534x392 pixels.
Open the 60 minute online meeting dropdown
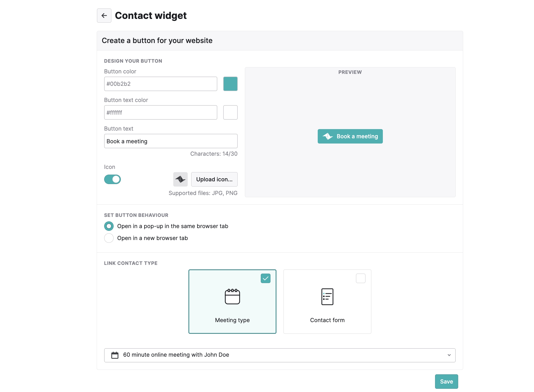coord(280,355)
